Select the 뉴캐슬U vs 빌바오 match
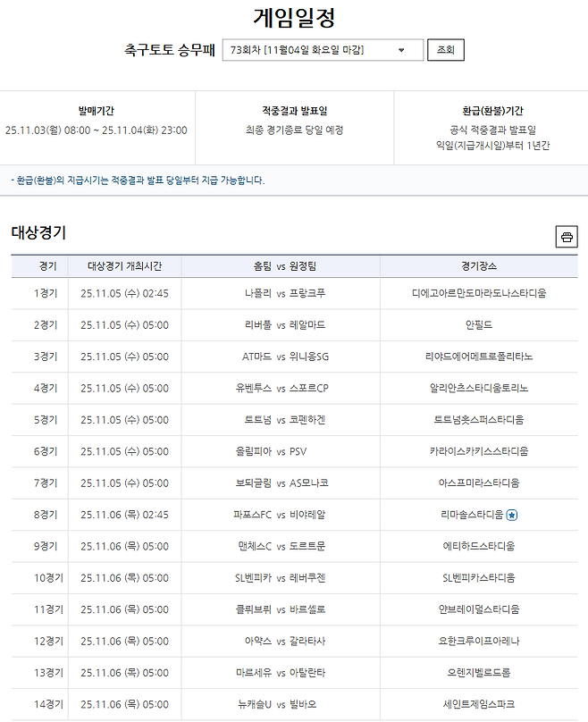The height and width of the screenshot is (722, 588). [280, 704]
